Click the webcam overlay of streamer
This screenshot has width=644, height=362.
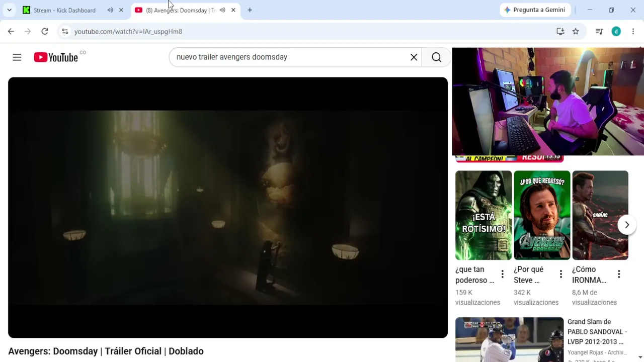tap(548, 102)
